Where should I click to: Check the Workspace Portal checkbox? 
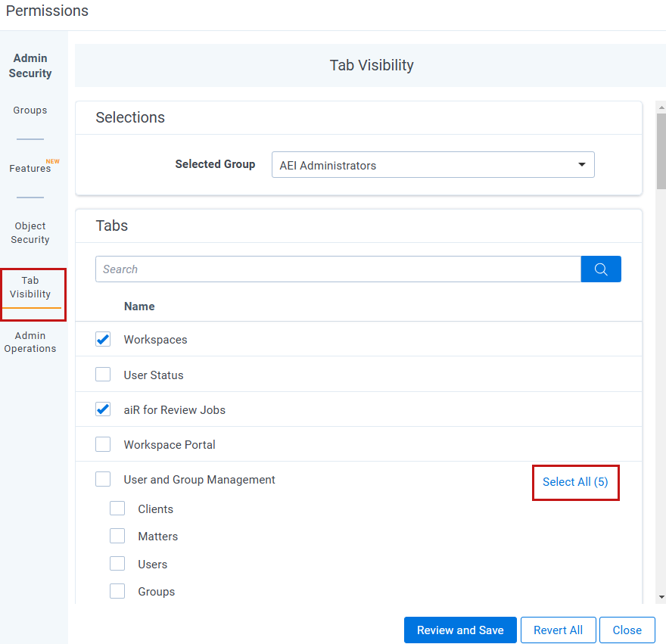(103, 444)
